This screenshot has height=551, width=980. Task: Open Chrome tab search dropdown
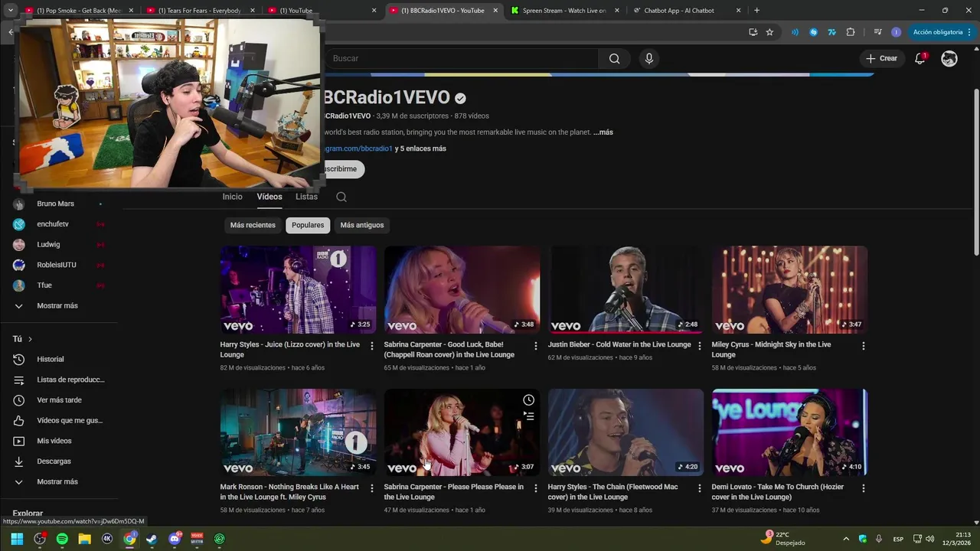[x=10, y=11]
